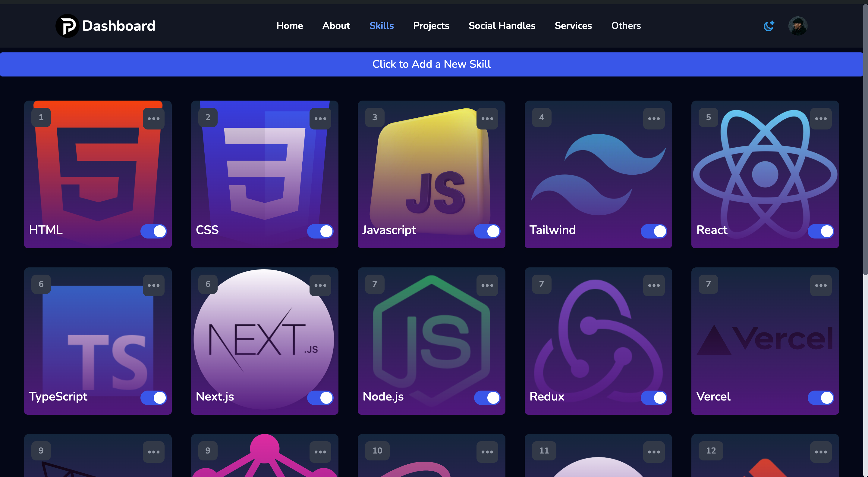The height and width of the screenshot is (477, 868).
Task: Open the CSS card three-dot menu
Action: (320, 118)
